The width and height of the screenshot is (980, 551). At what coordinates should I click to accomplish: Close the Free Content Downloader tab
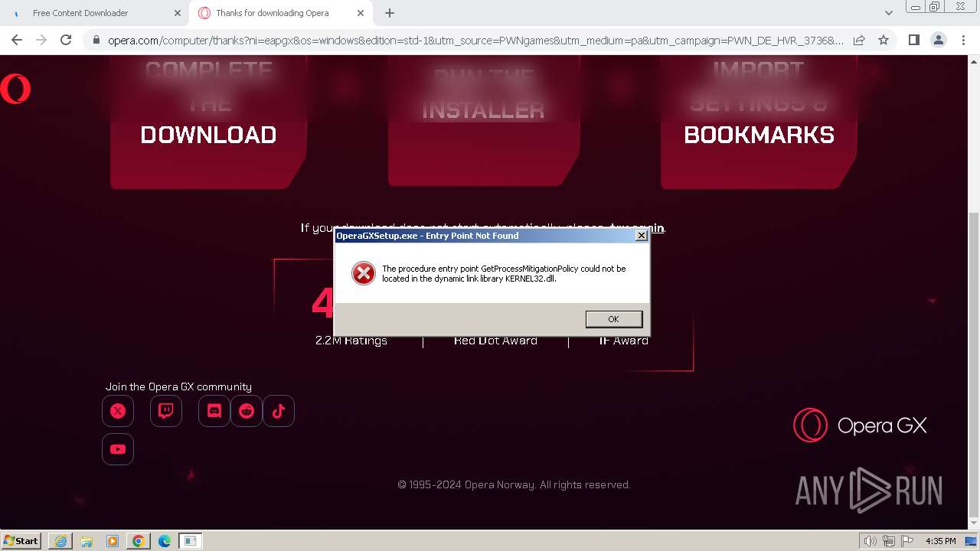point(177,13)
